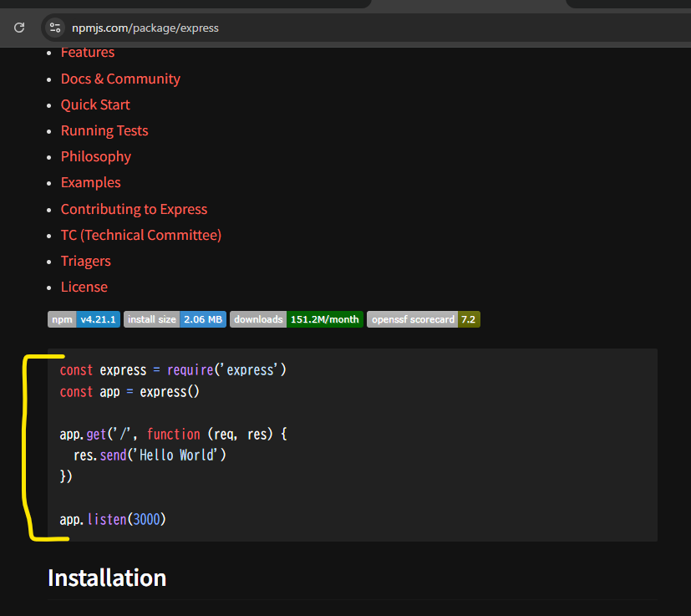
Task: Click the 'const app = express()' line
Action: click(130, 391)
